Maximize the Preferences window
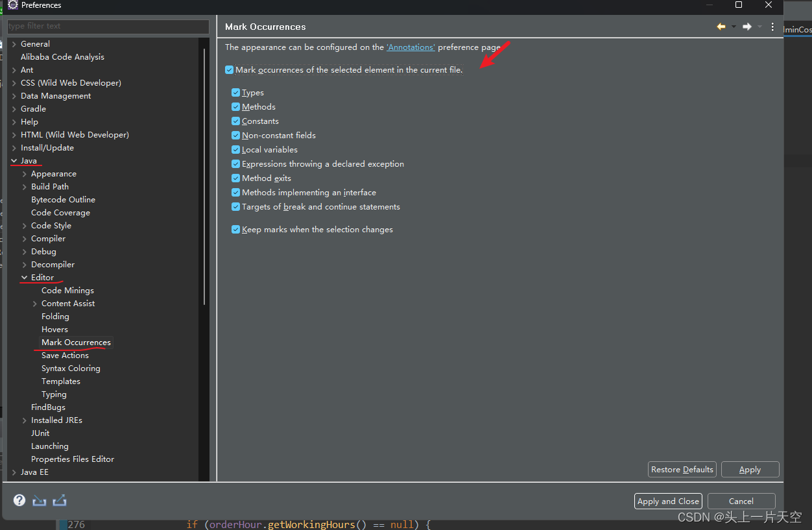The width and height of the screenshot is (812, 530). (x=738, y=5)
